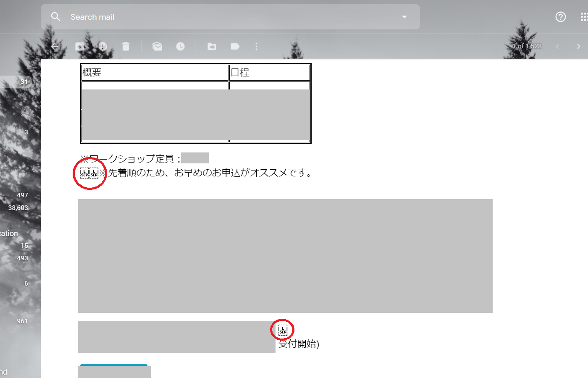Image resolution: width=588 pixels, height=378 pixels.
Task: Report this email as spam
Action: click(103, 46)
